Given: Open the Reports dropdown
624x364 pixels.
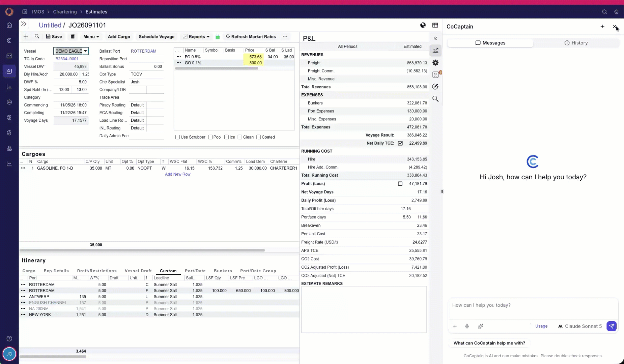Looking at the screenshot, I should pyautogui.click(x=196, y=36).
